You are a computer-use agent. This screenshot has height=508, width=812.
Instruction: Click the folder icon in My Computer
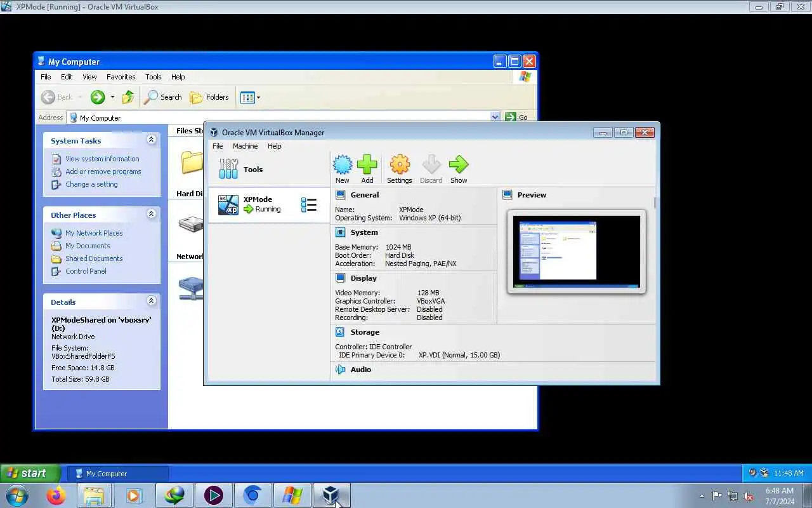192,162
